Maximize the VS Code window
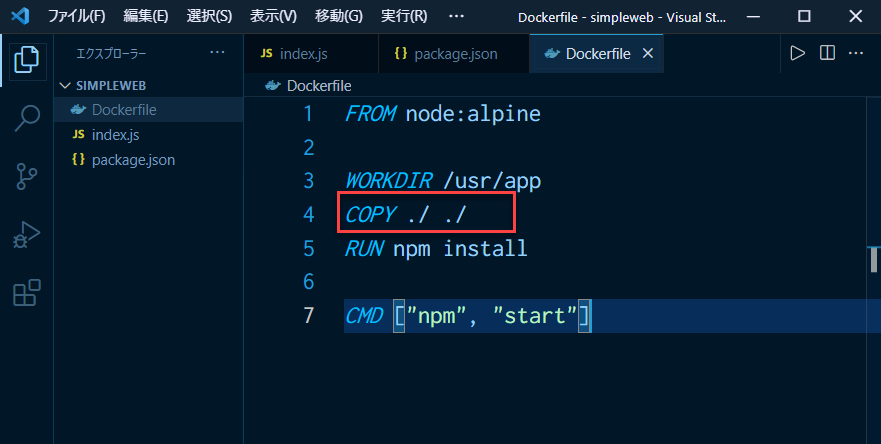The height and width of the screenshot is (444, 881). 804,16
